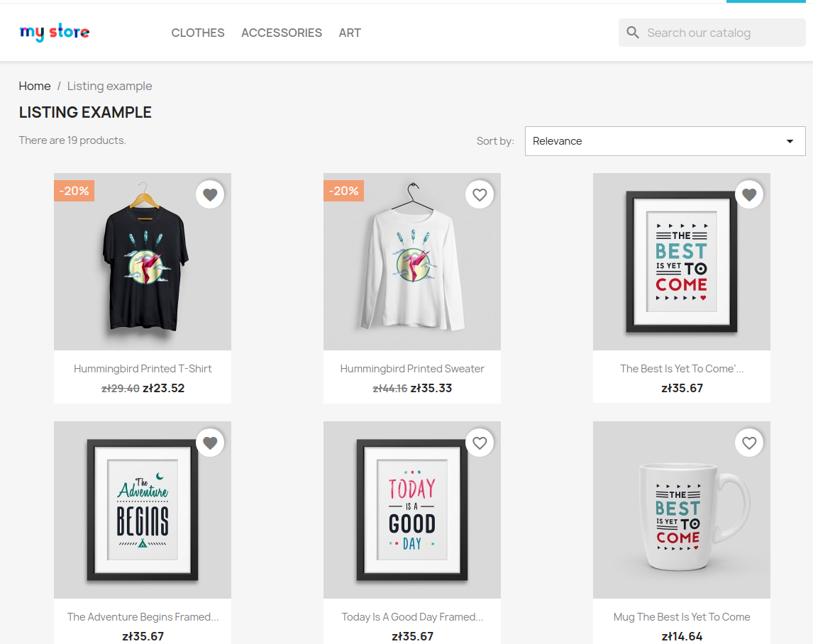The height and width of the screenshot is (644, 813).
Task: Click the zł35.33 discounted Sweater price
Action: click(x=431, y=389)
